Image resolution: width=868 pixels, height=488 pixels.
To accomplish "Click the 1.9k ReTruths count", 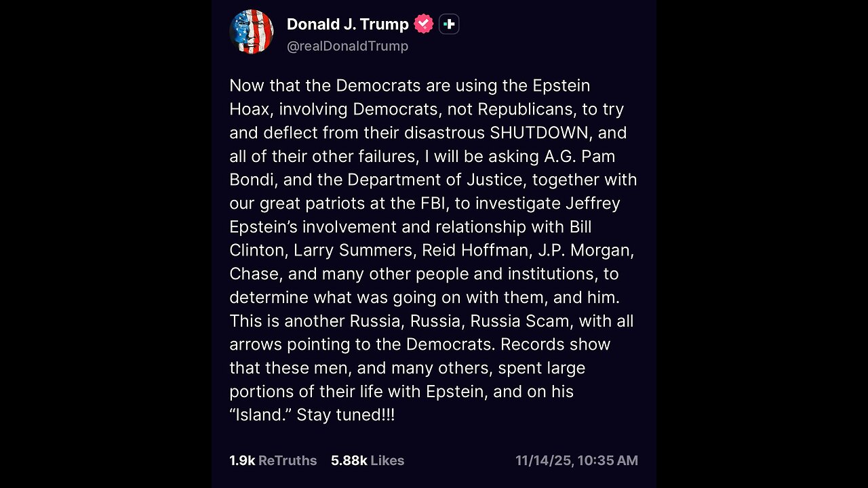I will pyautogui.click(x=273, y=460).
